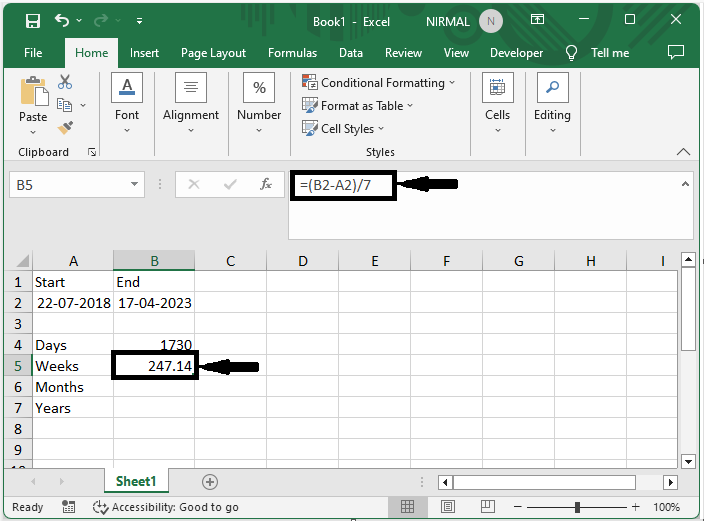The width and height of the screenshot is (704, 521).
Task: Open the Comments speech bubble icon
Action: pyautogui.click(x=676, y=52)
